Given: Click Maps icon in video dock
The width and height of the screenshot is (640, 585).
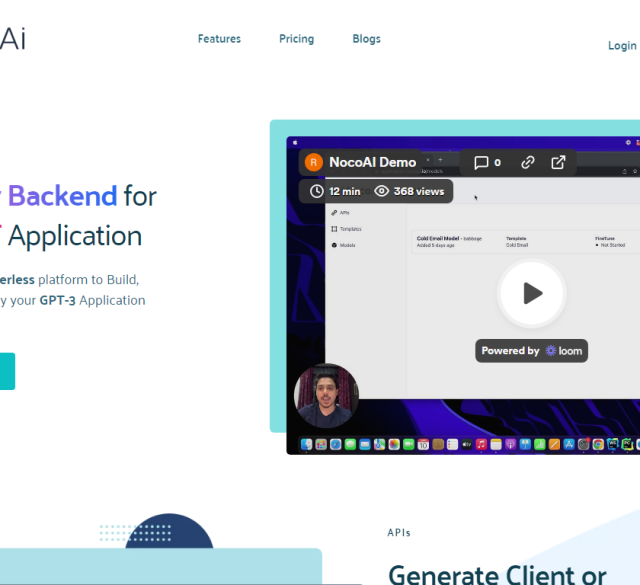Looking at the screenshot, I should tap(379, 445).
